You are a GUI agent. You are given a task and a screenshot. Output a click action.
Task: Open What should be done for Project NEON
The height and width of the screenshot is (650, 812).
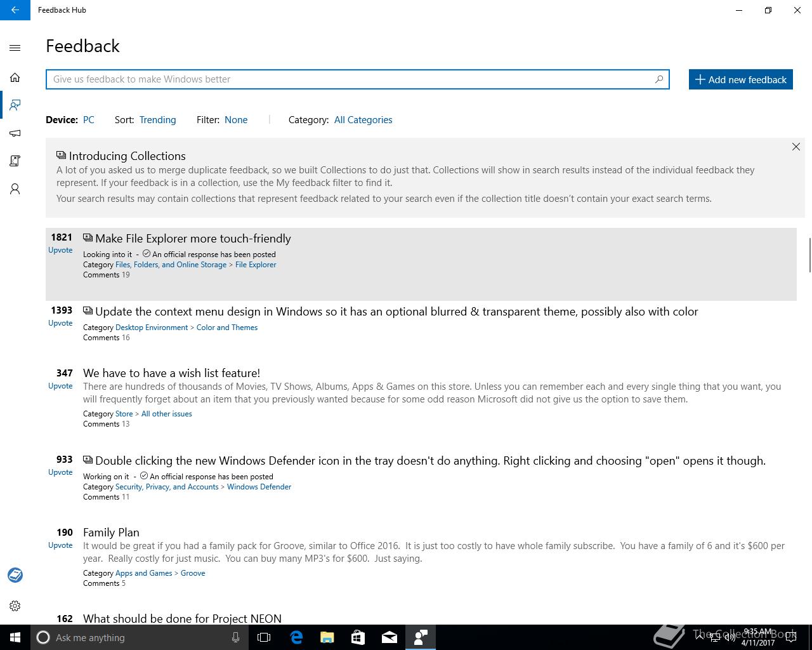point(182,618)
